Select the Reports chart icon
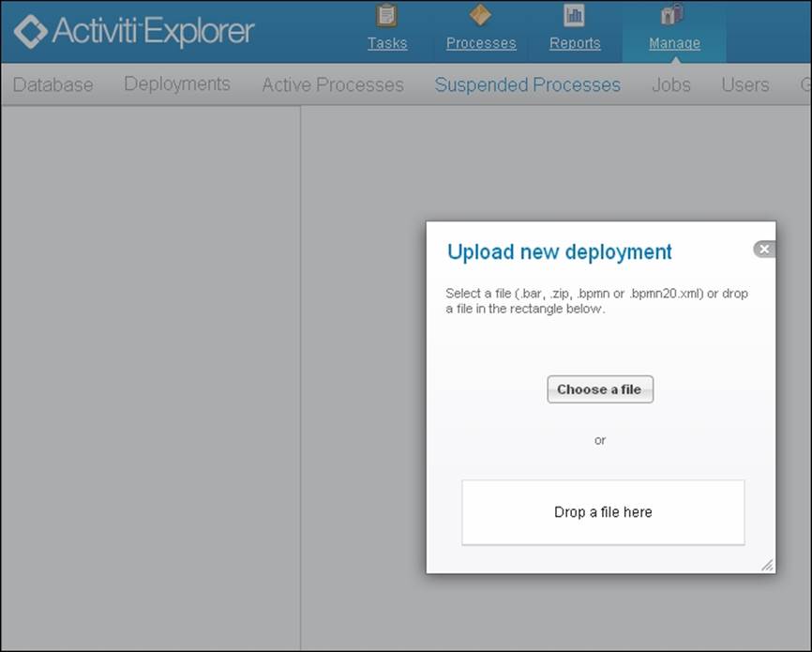 click(574, 16)
